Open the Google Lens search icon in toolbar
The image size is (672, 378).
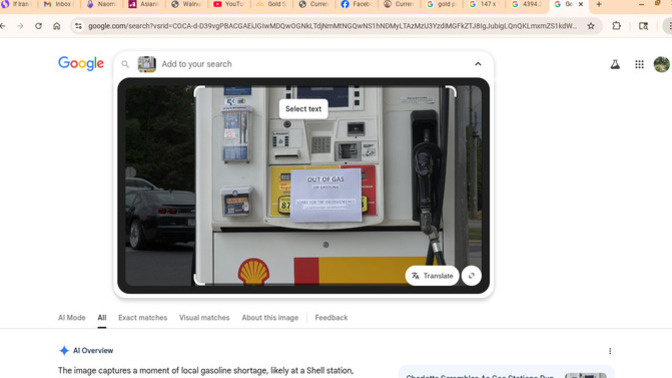coord(643,26)
